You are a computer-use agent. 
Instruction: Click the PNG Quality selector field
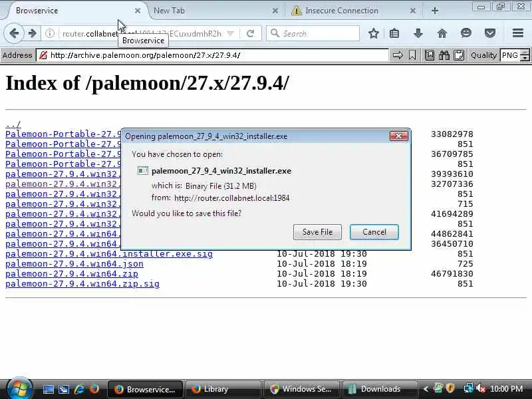pos(510,55)
